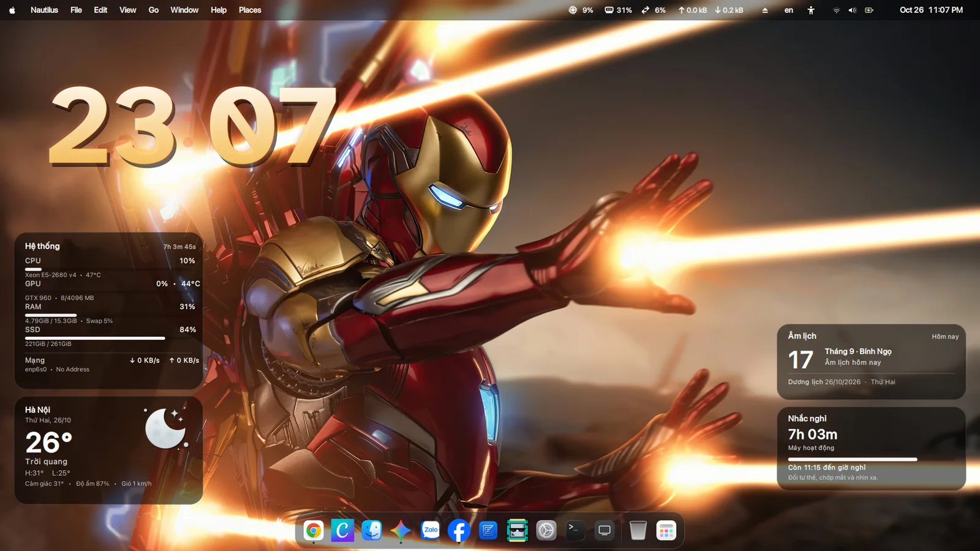The height and width of the screenshot is (551, 980).
Task: Open the View menu
Action: pos(127,10)
